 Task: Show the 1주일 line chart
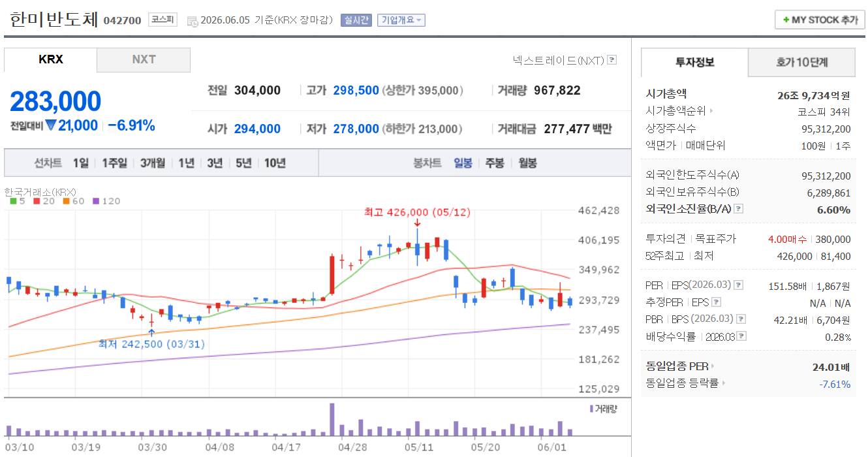tap(114, 163)
